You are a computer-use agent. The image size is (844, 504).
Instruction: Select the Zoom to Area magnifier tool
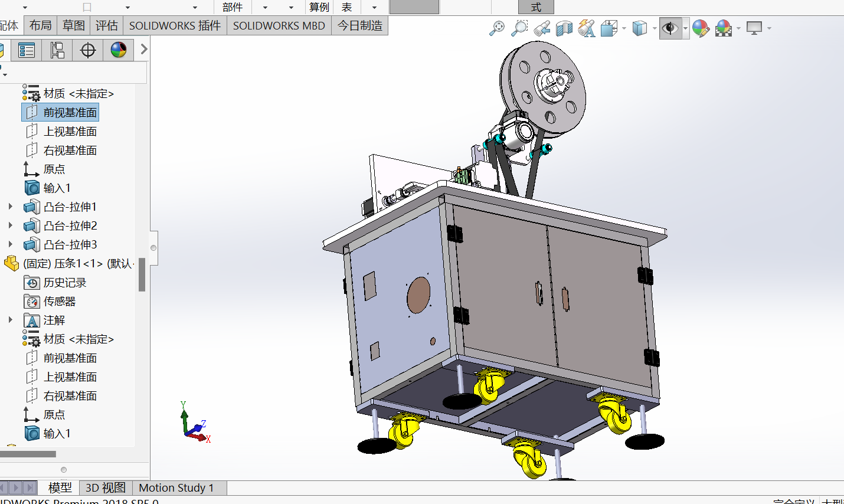tap(519, 28)
